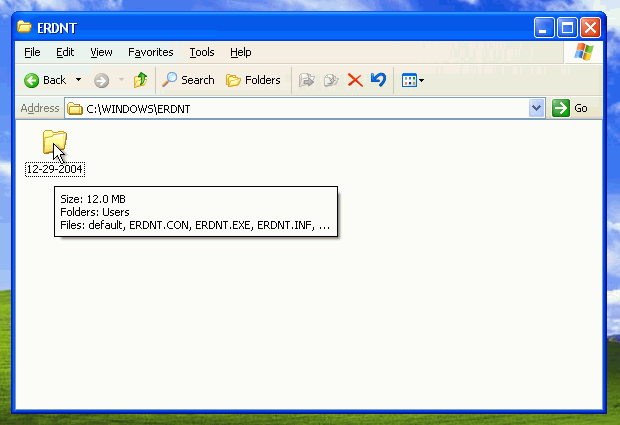Minimize the ERDNT window
The height and width of the screenshot is (425, 620).
(544, 28)
